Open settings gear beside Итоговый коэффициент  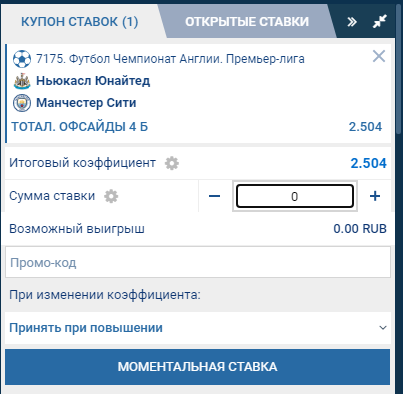[172, 163]
